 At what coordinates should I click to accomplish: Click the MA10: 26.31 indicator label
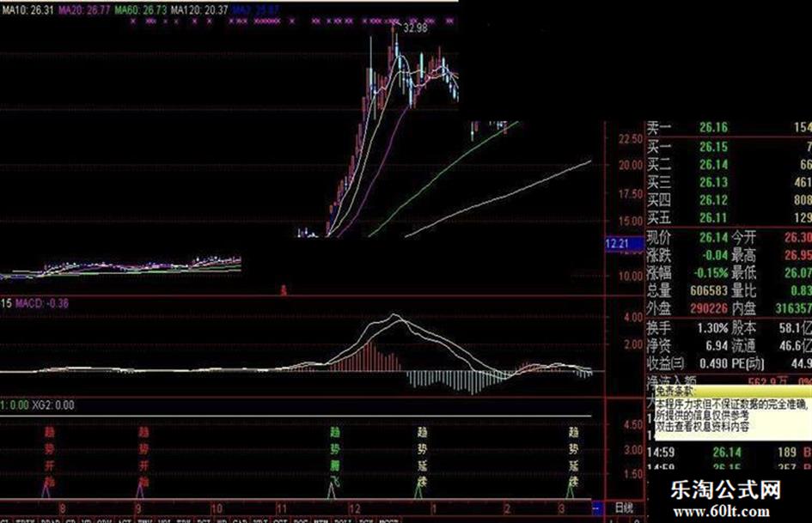(x=28, y=9)
